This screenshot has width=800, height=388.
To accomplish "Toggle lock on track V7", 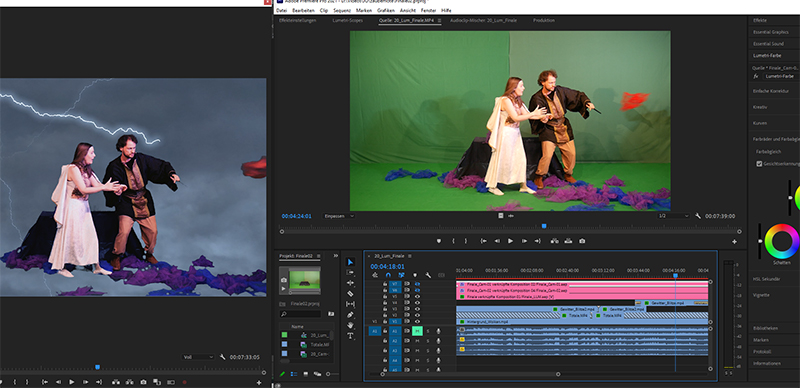I will click(x=385, y=283).
